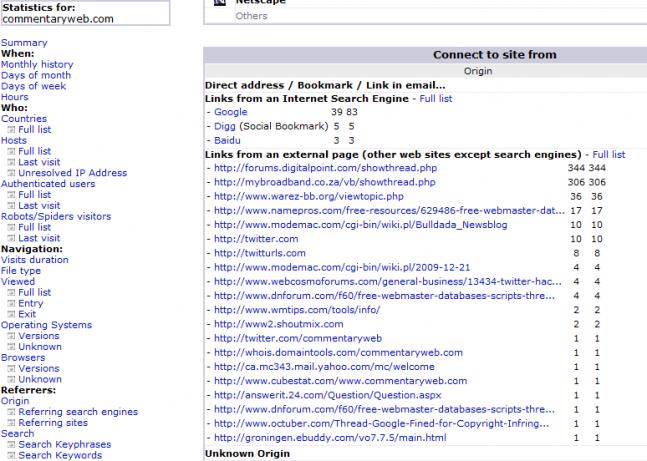Image resolution: width=647 pixels, height=461 pixels.
Task: Open Full list under Hosts
Action: coord(35,151)
